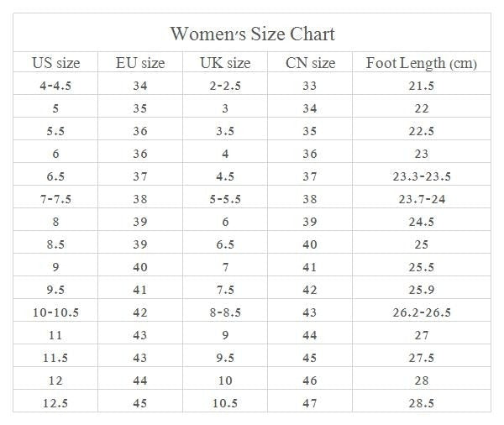Click the Women's Size Chart title

click(252, 34)
